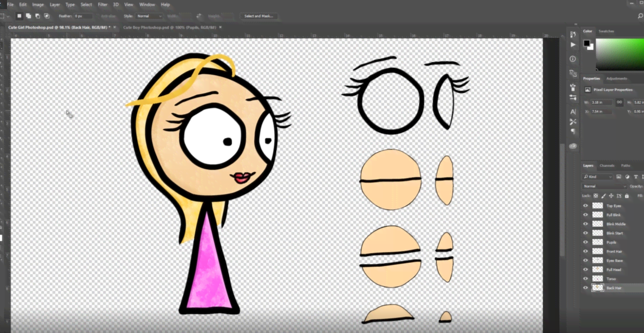Open the Style dropdown in options bar
Image resolution: width=644 pixels, height=333 pixels.
point(149,16)
